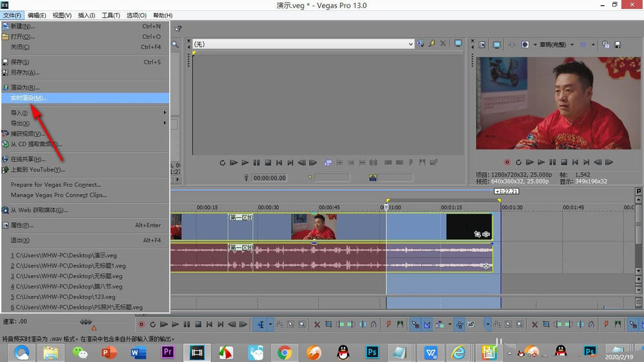Screen dimensions: 644x362
Task: Toggle auto ripple icon
Action: pyautogui.click(x=440, y=324)
